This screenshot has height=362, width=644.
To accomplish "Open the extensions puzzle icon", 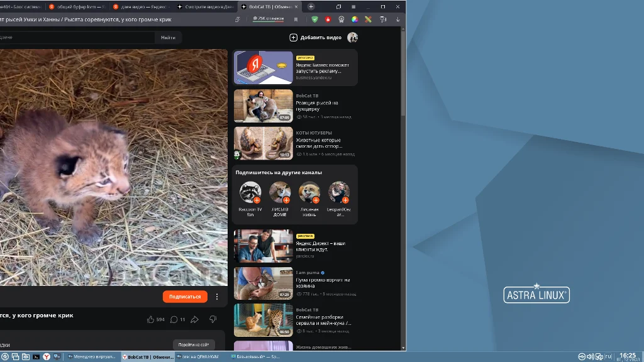I will [x=383, y=19].
